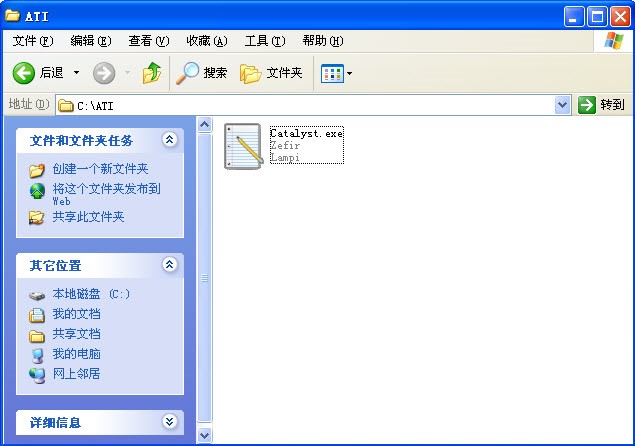
Task: Open the 工具(T) menu
Action: tap(265, 41)
